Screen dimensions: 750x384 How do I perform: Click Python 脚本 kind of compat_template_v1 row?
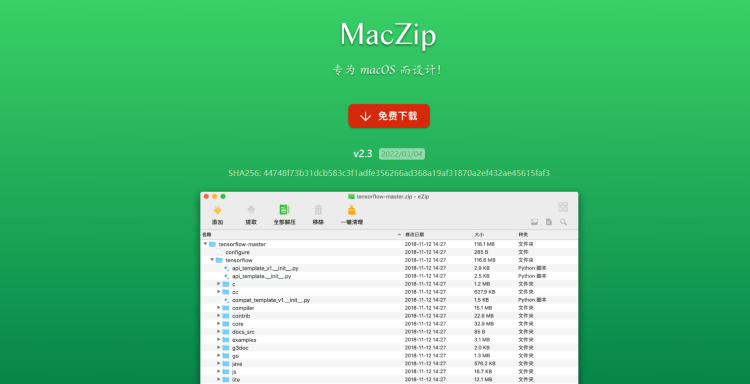coord(532,300)
